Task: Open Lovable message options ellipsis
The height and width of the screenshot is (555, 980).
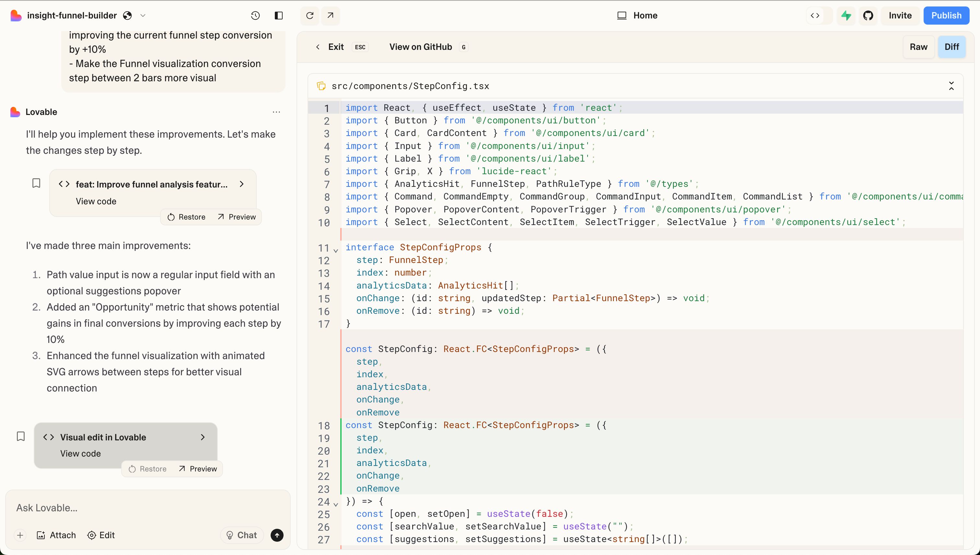Action: pyautogui.click(x=276, y=112)
